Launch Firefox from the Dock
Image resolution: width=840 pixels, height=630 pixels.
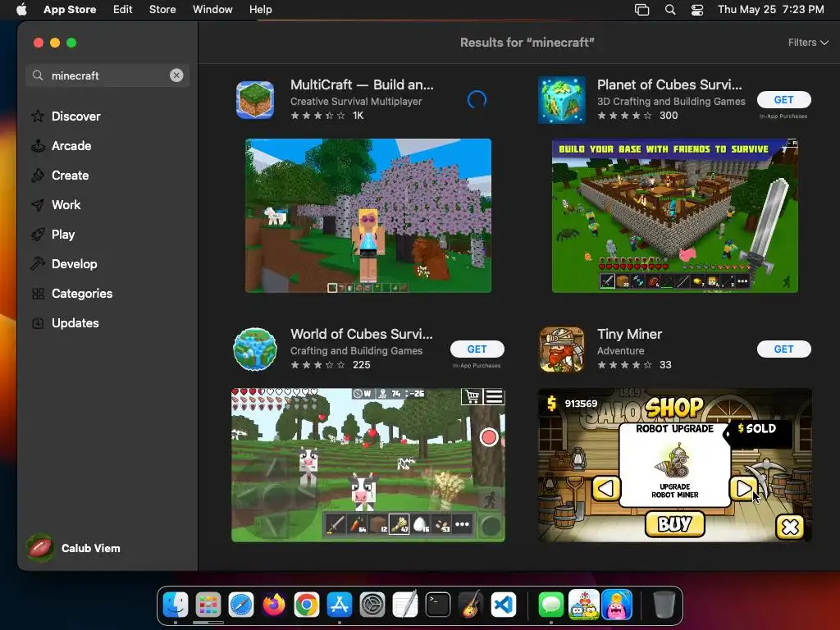pyautogui.click(x=274, y=605)
